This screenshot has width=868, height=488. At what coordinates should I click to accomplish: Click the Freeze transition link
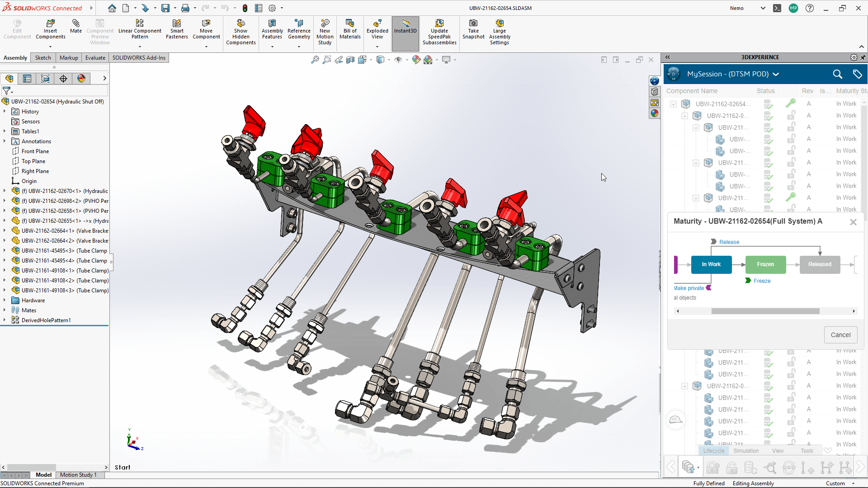point(762,281)
